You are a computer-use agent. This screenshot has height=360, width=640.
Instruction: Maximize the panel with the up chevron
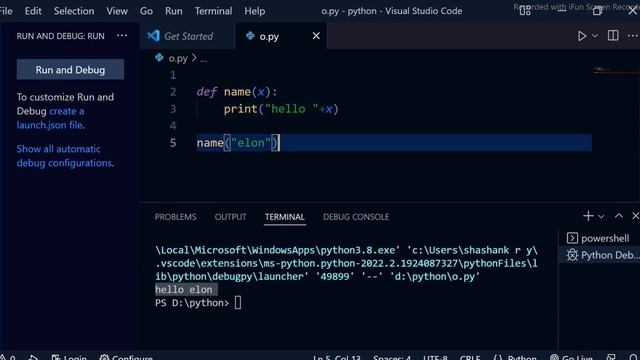coord(619,216)
